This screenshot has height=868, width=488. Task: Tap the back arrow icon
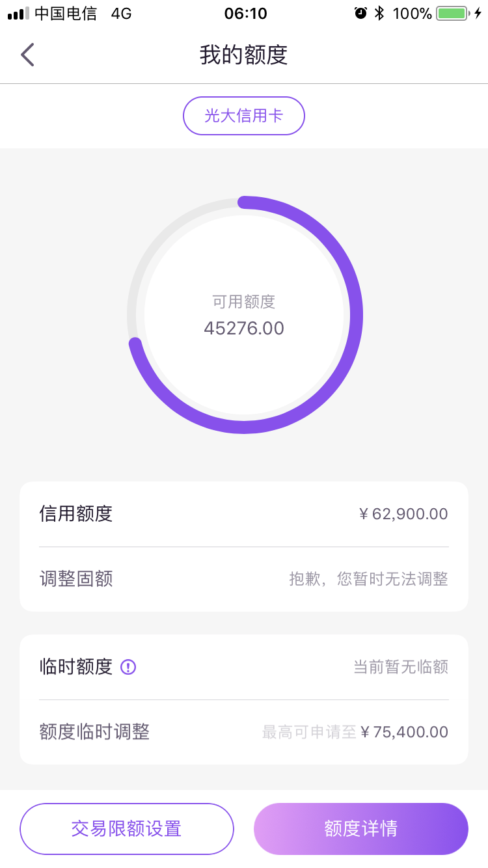tap(27, 55)
